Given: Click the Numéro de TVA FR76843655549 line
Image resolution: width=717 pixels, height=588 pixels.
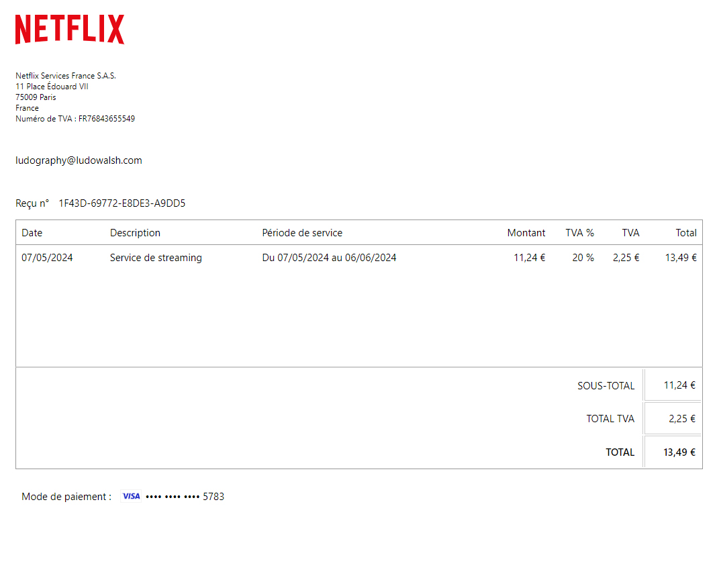Looking at the screenshot, I should tap(75, 119).
